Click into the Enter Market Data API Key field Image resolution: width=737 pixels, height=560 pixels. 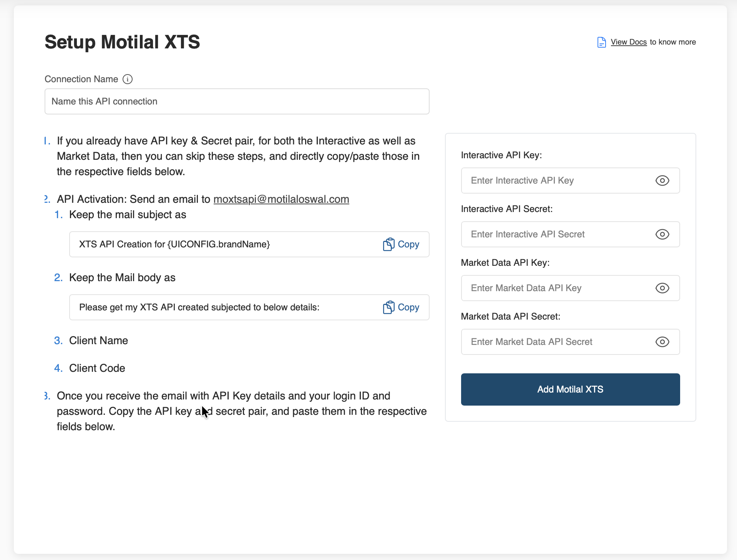(557, 288)
